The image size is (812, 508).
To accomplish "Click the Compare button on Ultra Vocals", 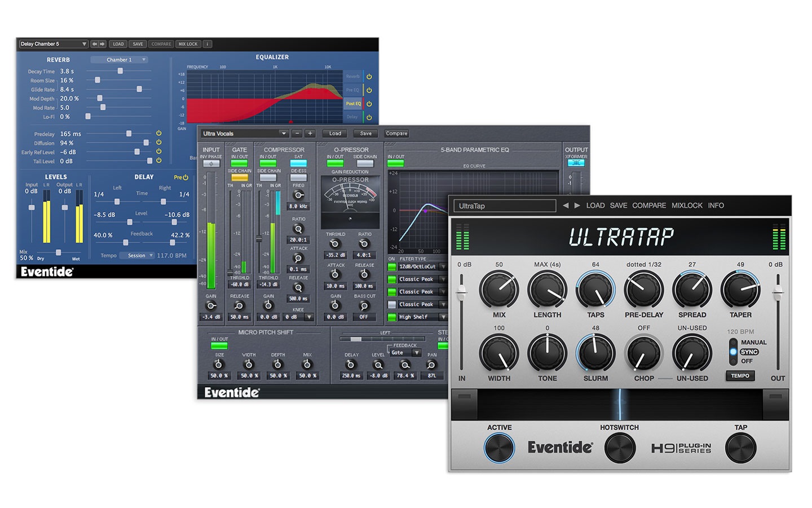I will [x=396, y=133].
